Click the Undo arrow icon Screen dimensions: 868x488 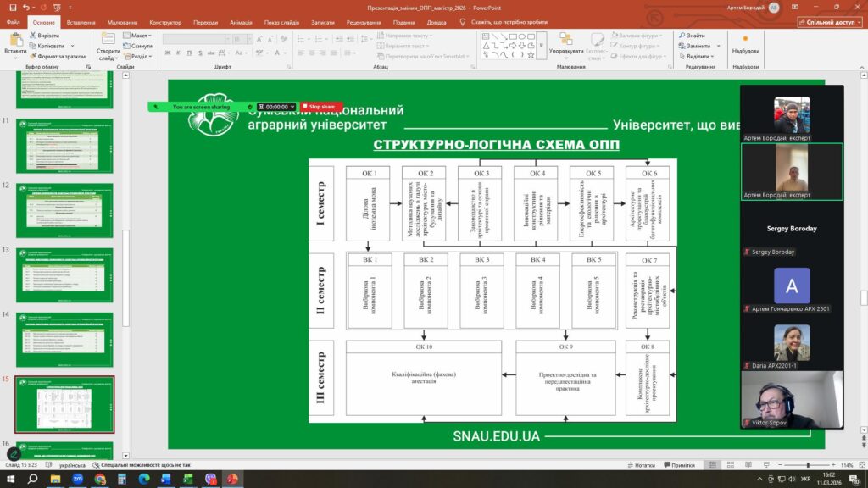[x=27, y=8]
